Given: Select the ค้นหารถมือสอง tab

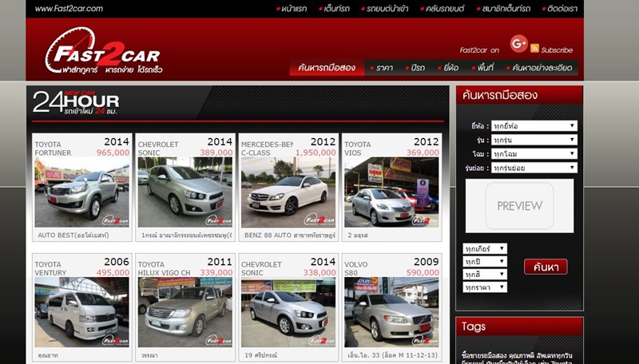Looking at the screenshot, I should coord(327,68).
